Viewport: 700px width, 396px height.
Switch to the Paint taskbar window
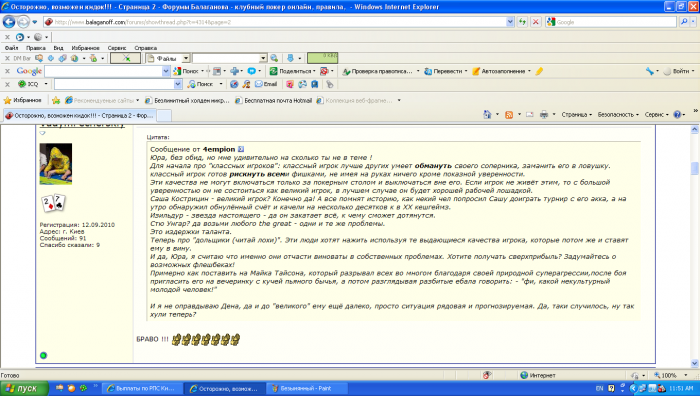(x=301, y=388)
